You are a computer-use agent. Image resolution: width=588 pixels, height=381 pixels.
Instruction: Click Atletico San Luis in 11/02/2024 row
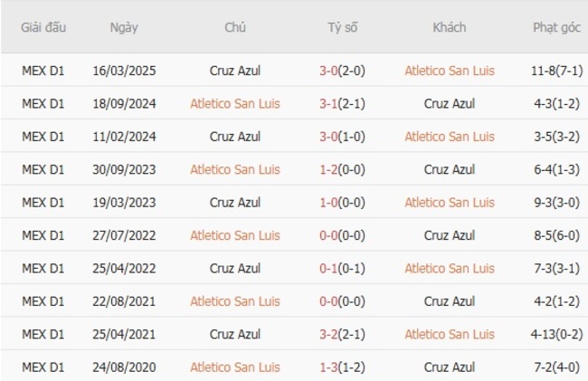click(x=450, y=137)
